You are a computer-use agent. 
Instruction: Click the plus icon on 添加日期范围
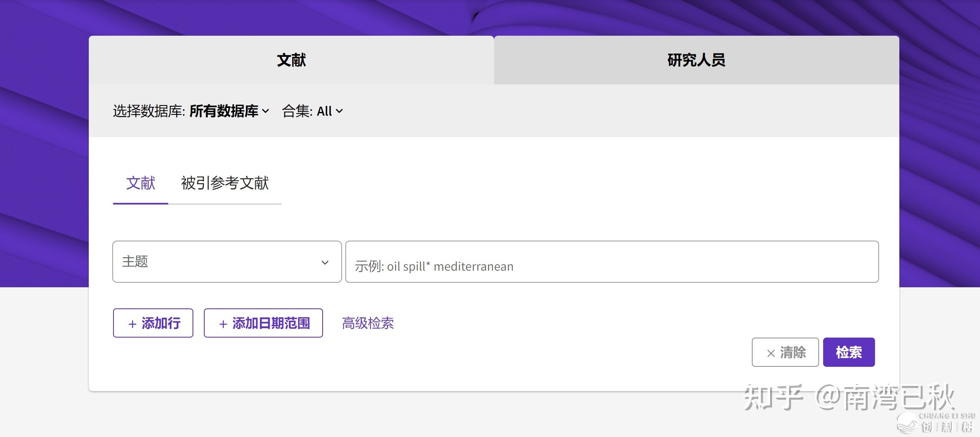click(223, 324)
